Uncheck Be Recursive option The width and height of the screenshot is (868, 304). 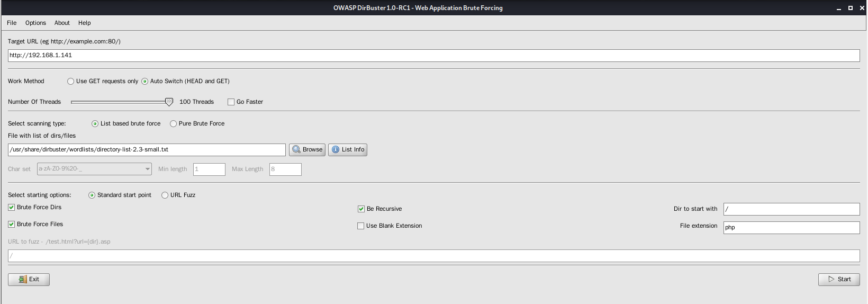(361, 209)
